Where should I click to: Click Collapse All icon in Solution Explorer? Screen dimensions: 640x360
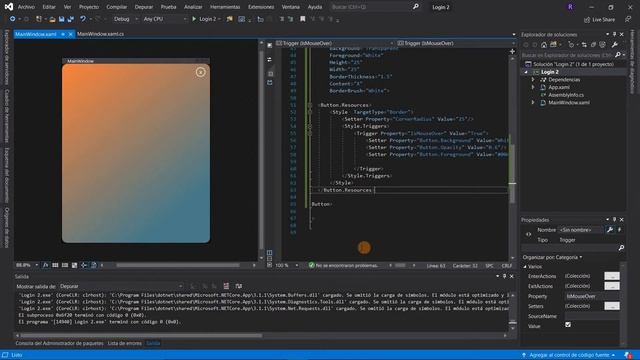point(593,45)
